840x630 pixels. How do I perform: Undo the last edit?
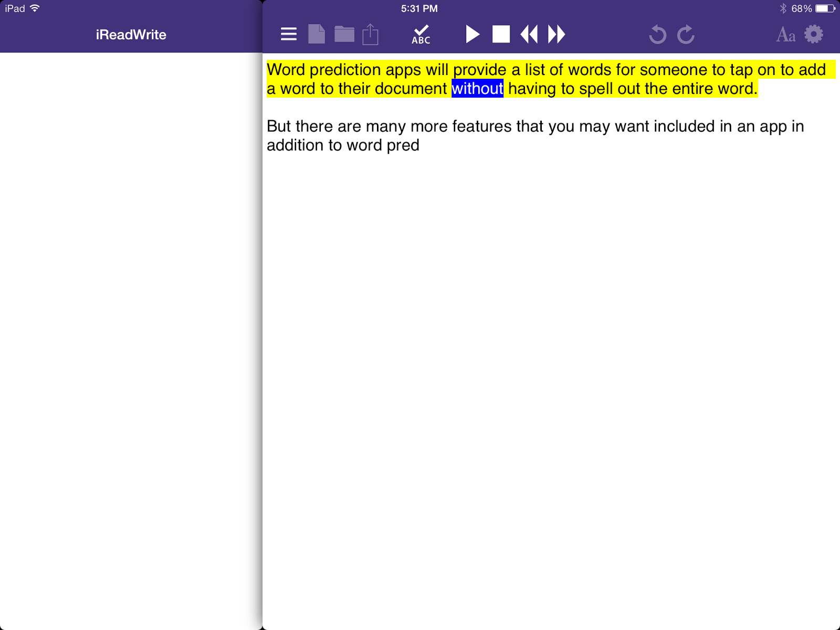point(657,34)
